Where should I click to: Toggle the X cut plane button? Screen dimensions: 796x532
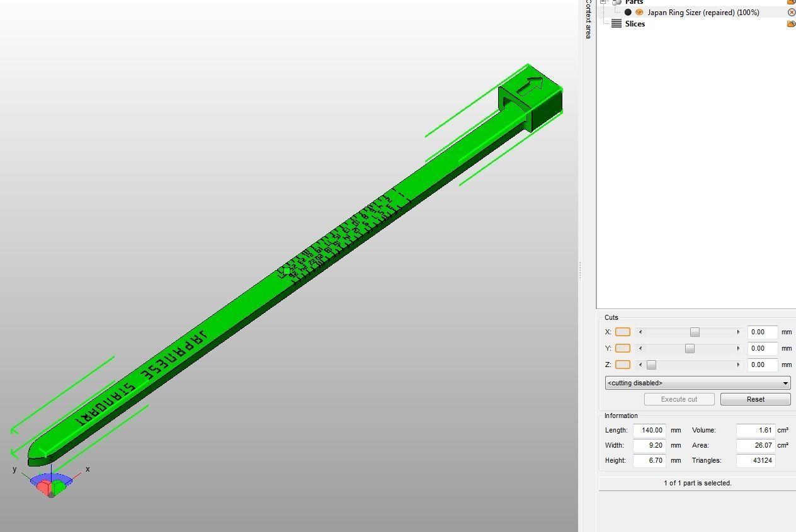pos(622,332)
